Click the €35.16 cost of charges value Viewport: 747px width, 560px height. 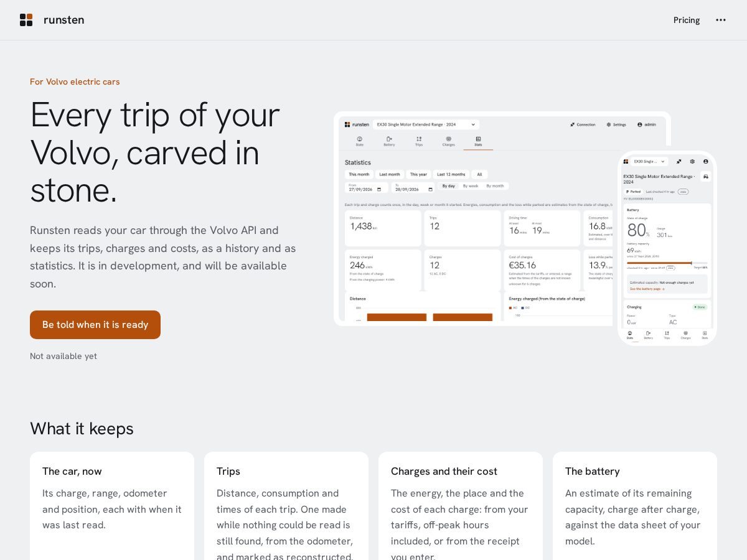522,265
